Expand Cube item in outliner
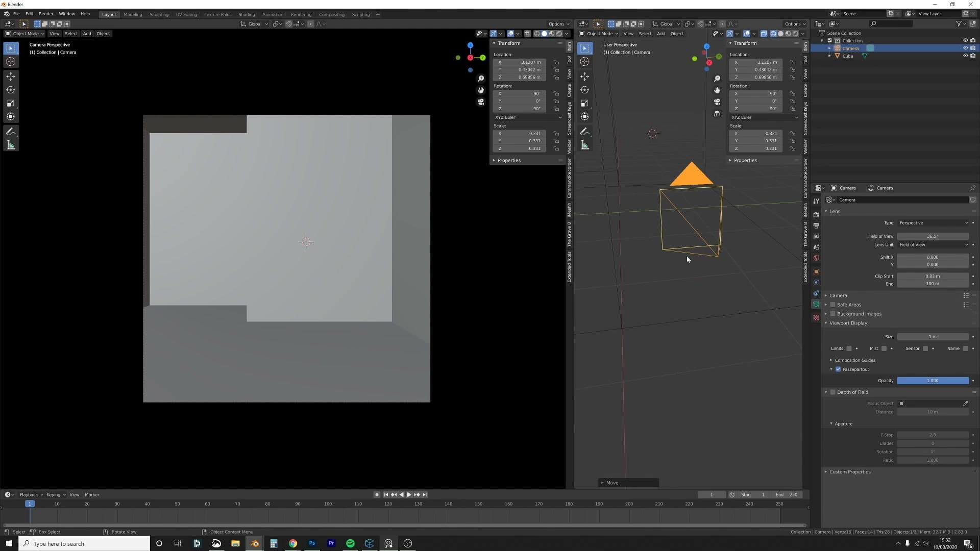980x551 pixels. pos(829,56)
